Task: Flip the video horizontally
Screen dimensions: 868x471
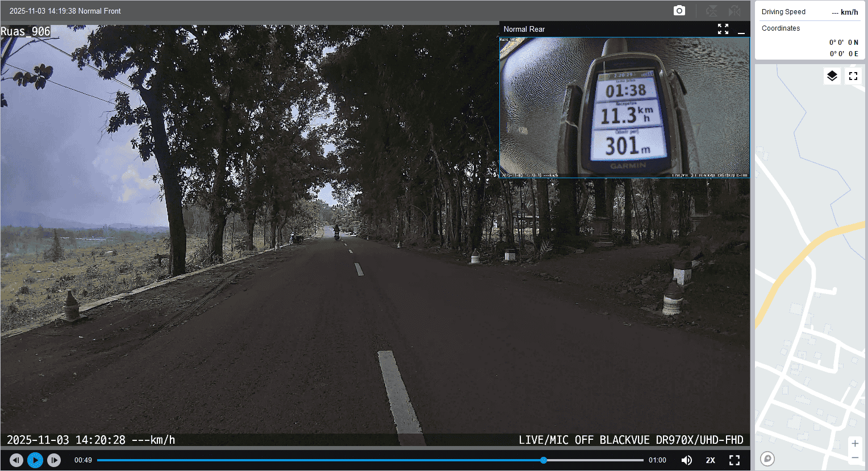Action: tap(735, 11)
